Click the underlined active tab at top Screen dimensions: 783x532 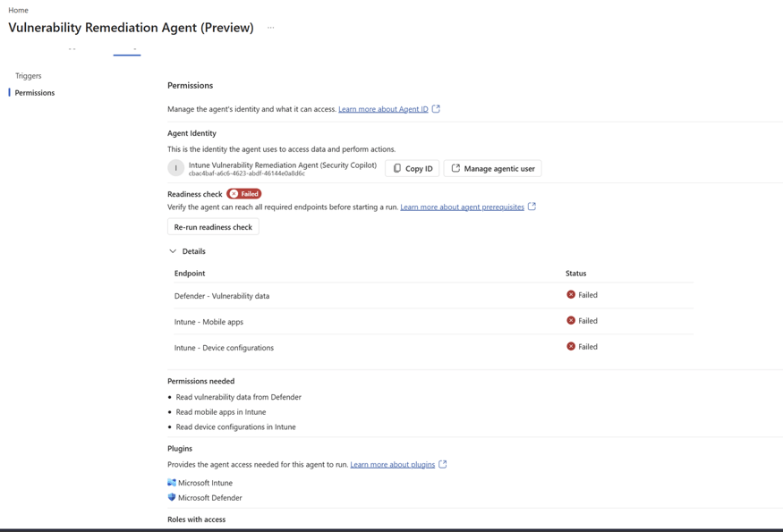pyautogui.click(x=127, y=51)
